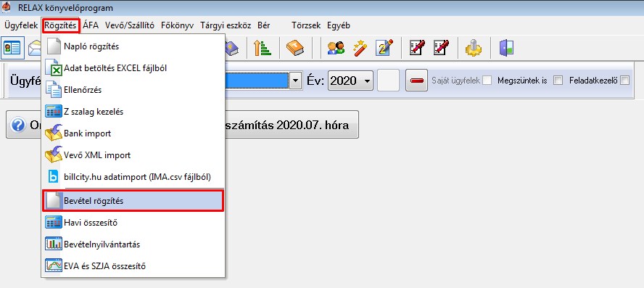Image resolution: width=644 pixels, height=288 pixels.
Task: Enable the Megszűntek is checkbox
Action: coord(558,81)
